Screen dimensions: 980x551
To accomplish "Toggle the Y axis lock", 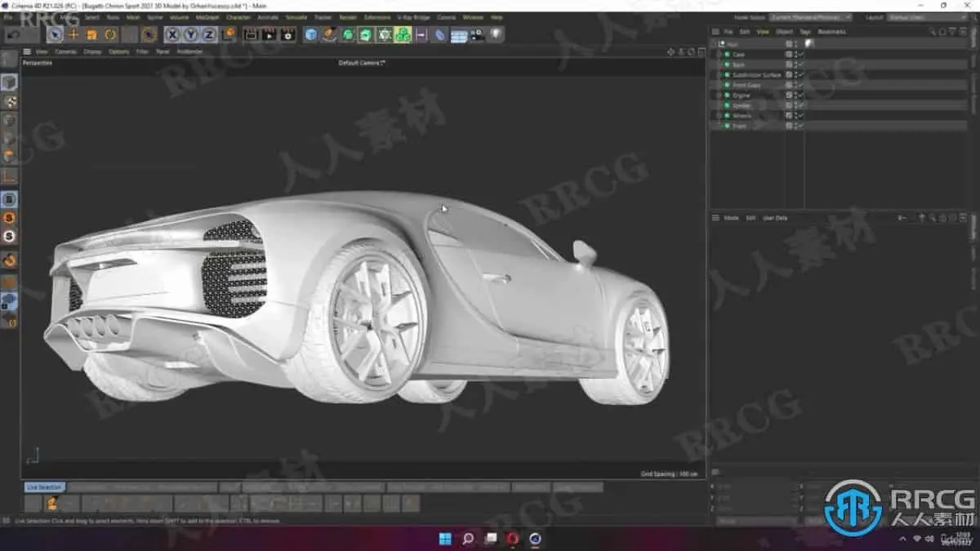I will point(190,34).
